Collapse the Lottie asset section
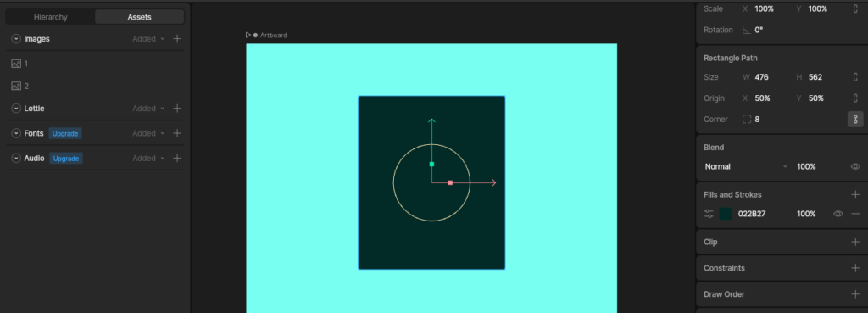The height and width of the screenshot is (313, 868). (x=16, y=108)
